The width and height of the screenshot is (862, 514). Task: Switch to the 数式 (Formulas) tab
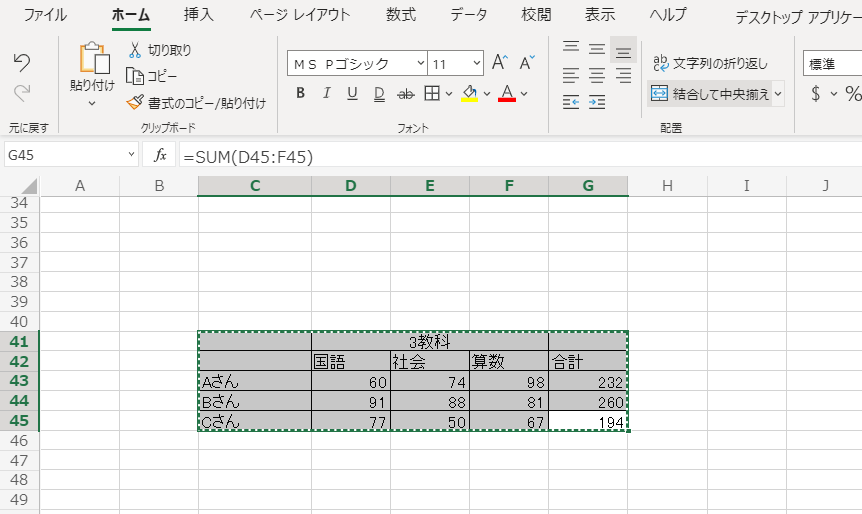point(401,15)
